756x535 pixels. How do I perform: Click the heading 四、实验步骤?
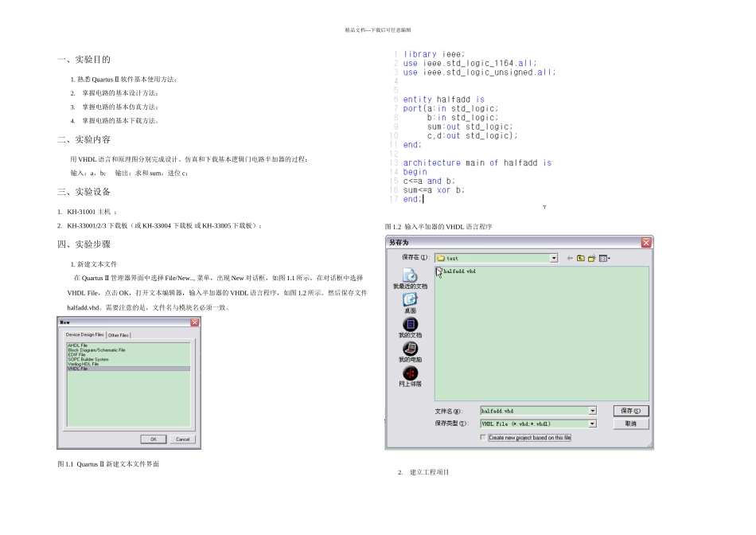point(84,244)
